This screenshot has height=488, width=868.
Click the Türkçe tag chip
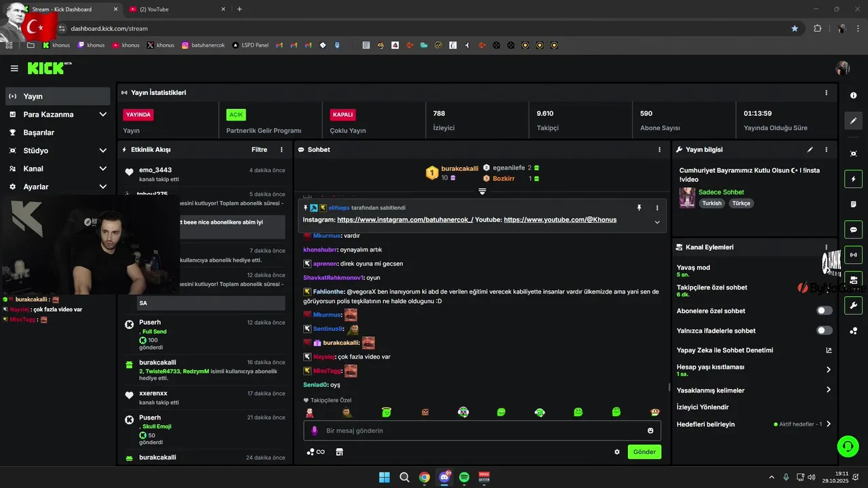point(742,203)
